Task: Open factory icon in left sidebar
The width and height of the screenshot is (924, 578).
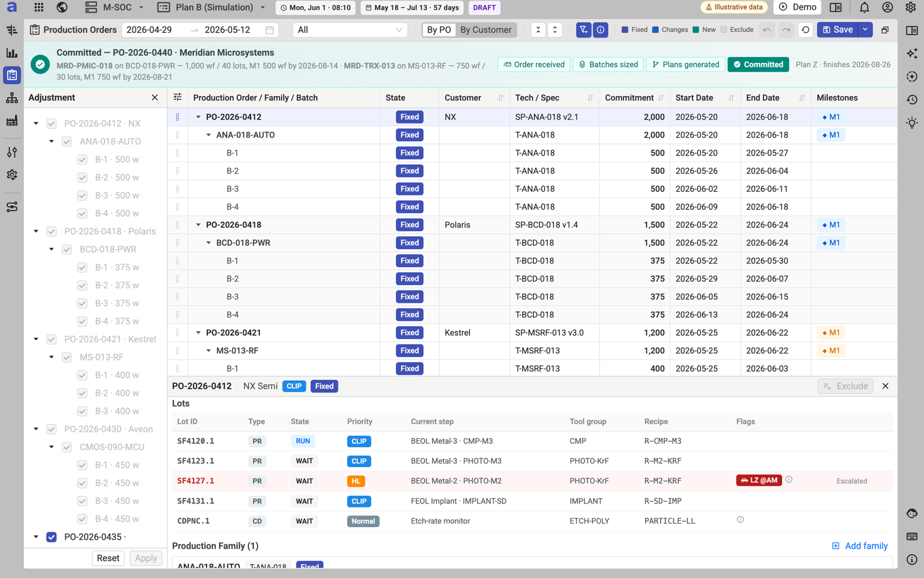Action: tap(12, 120)
